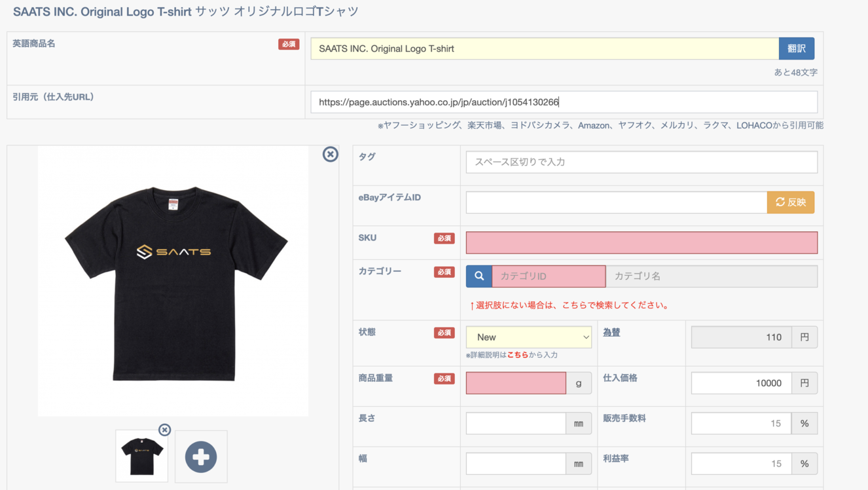Click the 反映 refresh button

(790, 202)
